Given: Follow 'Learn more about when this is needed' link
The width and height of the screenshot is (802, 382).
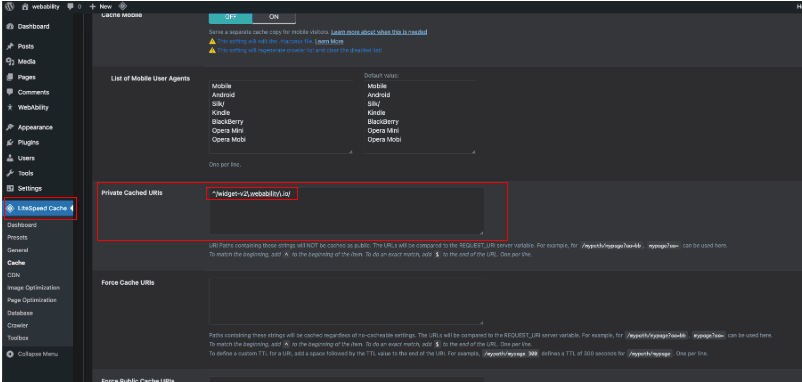Looking at the screenshot, I should coord(379,32).
